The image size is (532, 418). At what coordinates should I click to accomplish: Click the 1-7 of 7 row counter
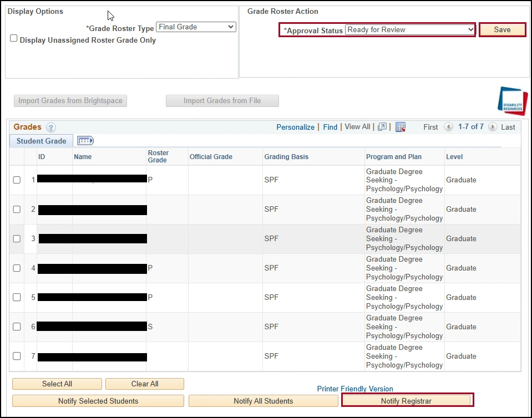point(470,127)
